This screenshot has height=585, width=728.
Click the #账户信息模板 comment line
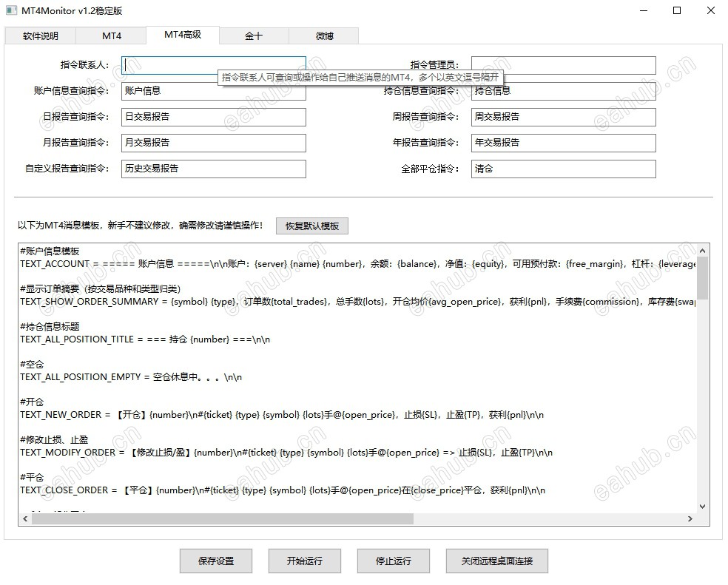pos(50,251)
